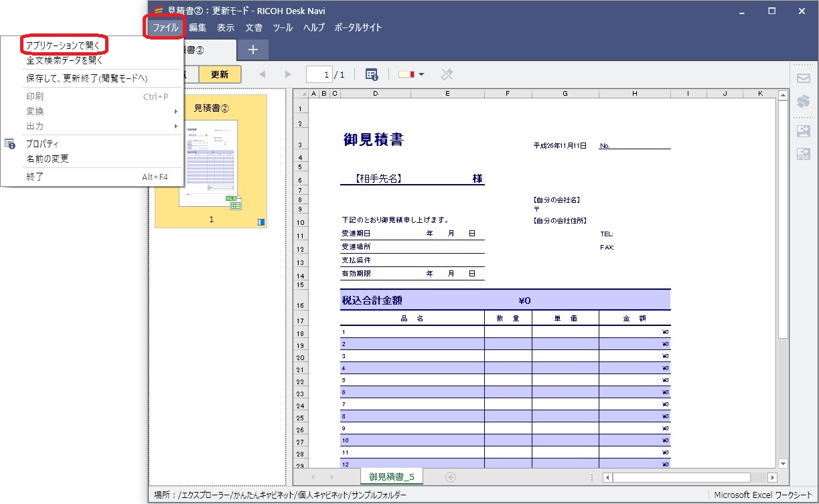The width and height of the screenshot is (819, 504).
Task: Click the 更新 mode toggle button
Action: [x=220, y=74]
